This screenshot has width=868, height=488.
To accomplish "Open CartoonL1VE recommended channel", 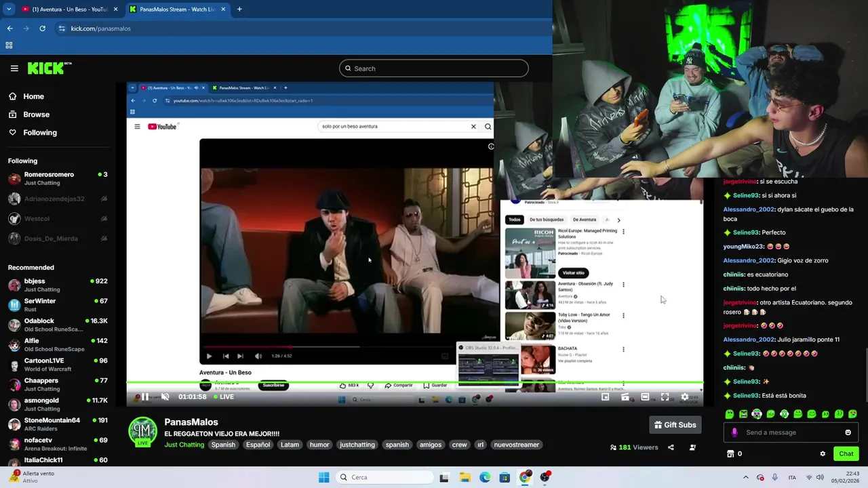I will tap(58, 365).
